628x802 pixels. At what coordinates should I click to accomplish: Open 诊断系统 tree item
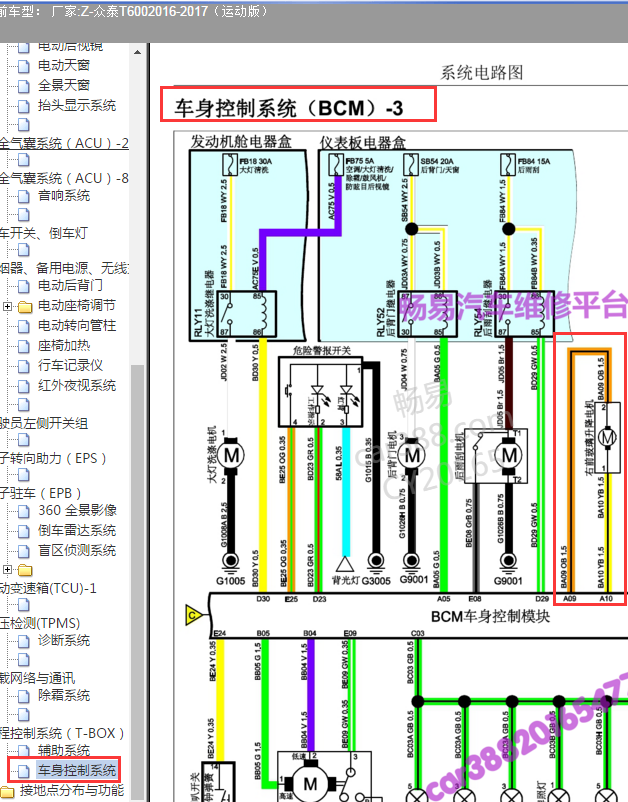coord(64,640)
